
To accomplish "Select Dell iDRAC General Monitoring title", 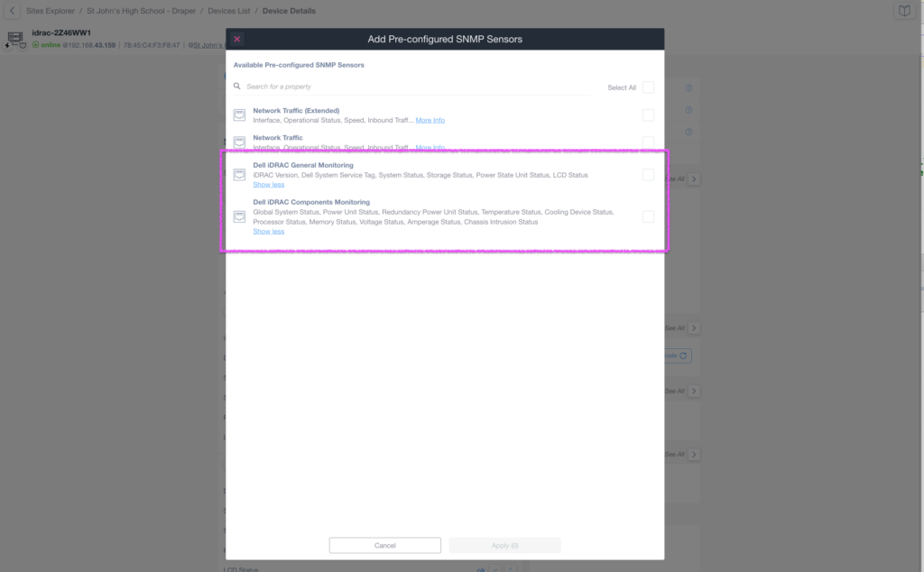I will click(x=303, y=165).
